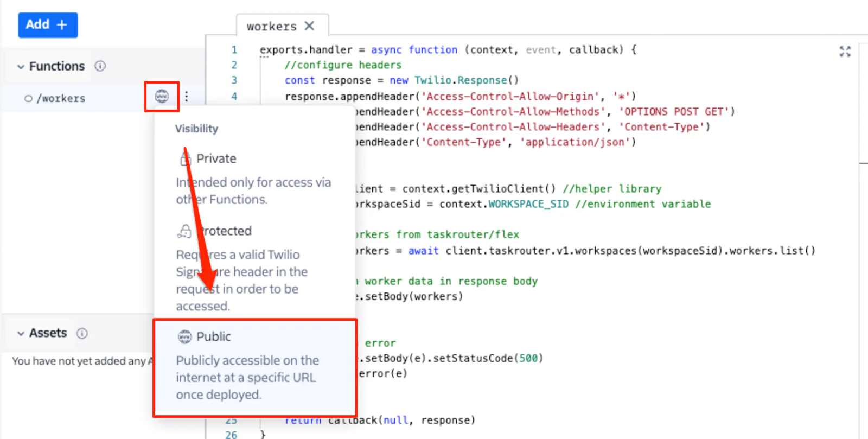Image resolution: width=868 pixels, height=439 pixels.
Task: Choose Protected visibility option
Action: point(254,268)
